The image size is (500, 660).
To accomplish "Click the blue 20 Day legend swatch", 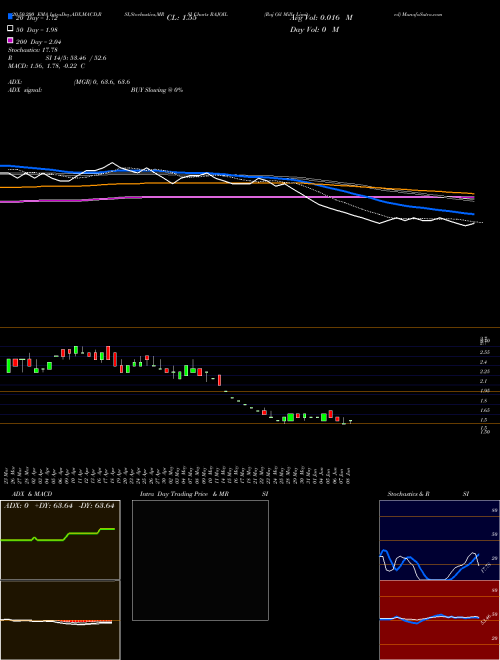I will pyautogui.click(x=10, y=16).
